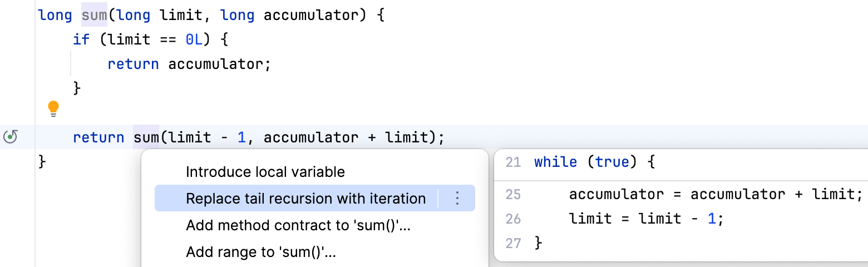The image size is (868, 267).
Task: Click the highlighted sum method name in declaration
Action: point(94,15)
